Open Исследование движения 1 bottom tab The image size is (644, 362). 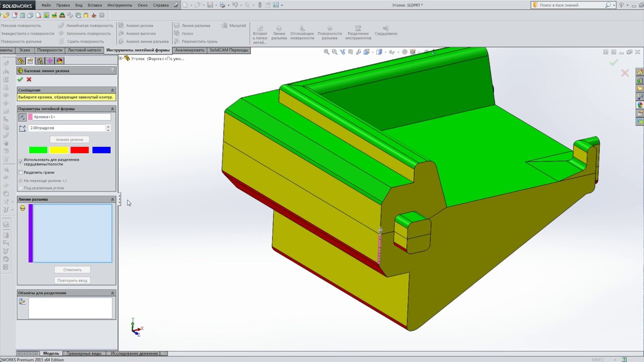(x=136, y=353)
